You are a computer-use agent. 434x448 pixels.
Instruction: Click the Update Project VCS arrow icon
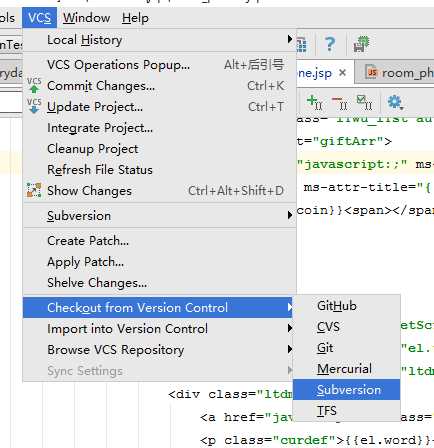[34, 106]
